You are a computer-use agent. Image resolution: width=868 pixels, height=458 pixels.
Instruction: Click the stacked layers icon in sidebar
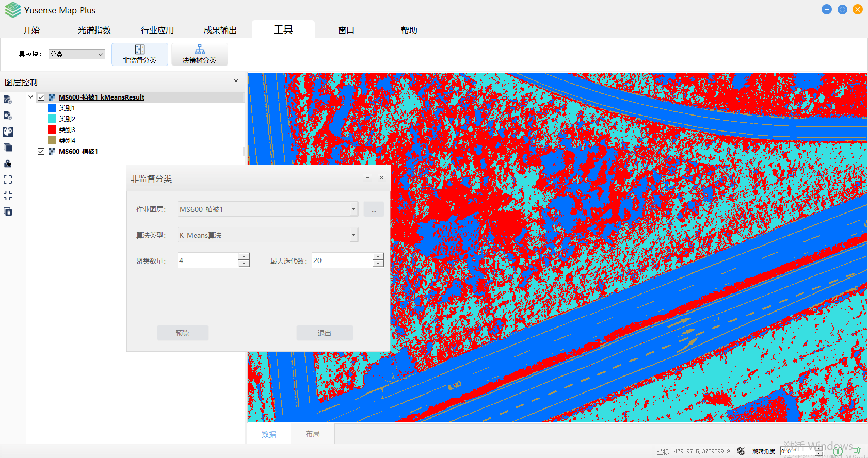pyautogui.click(x=8, y=148)
